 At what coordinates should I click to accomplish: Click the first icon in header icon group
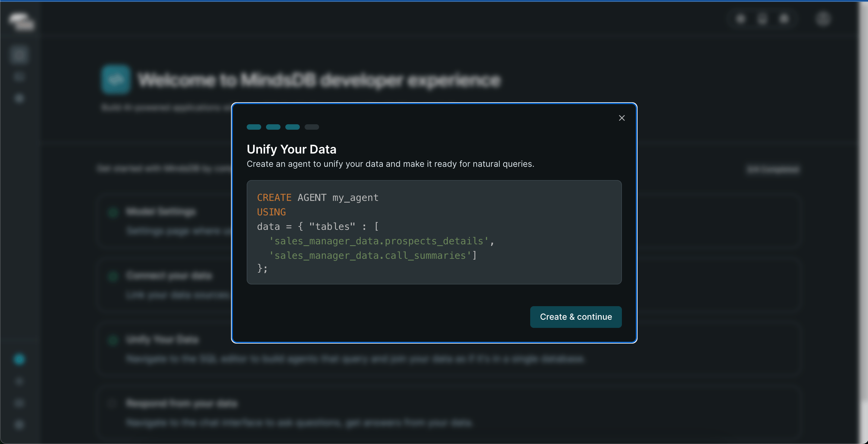pos(740,19)
